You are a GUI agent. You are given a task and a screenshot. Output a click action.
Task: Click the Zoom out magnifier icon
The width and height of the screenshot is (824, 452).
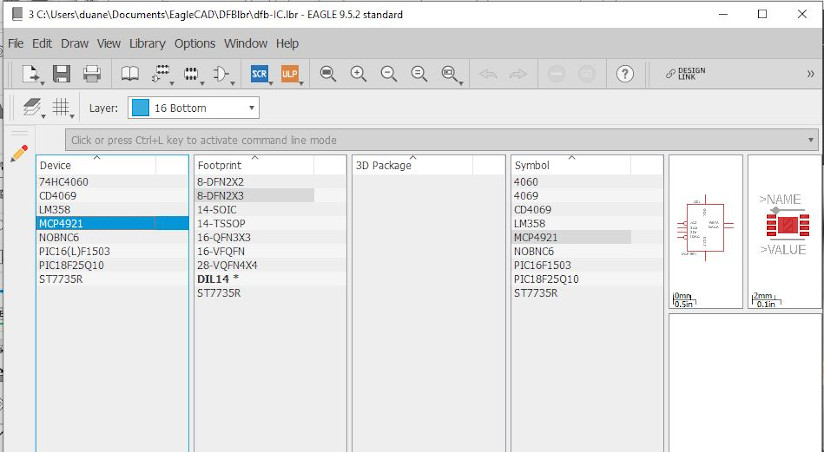389,74
